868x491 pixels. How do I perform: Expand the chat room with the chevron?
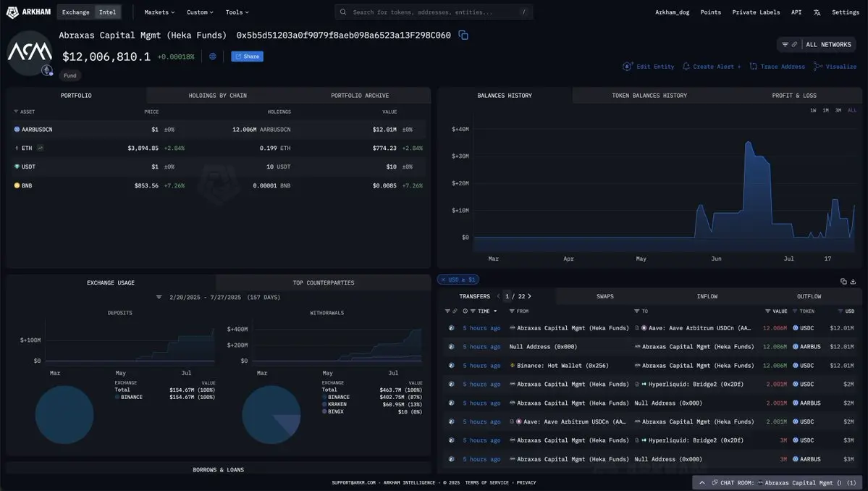click(702, 483)
